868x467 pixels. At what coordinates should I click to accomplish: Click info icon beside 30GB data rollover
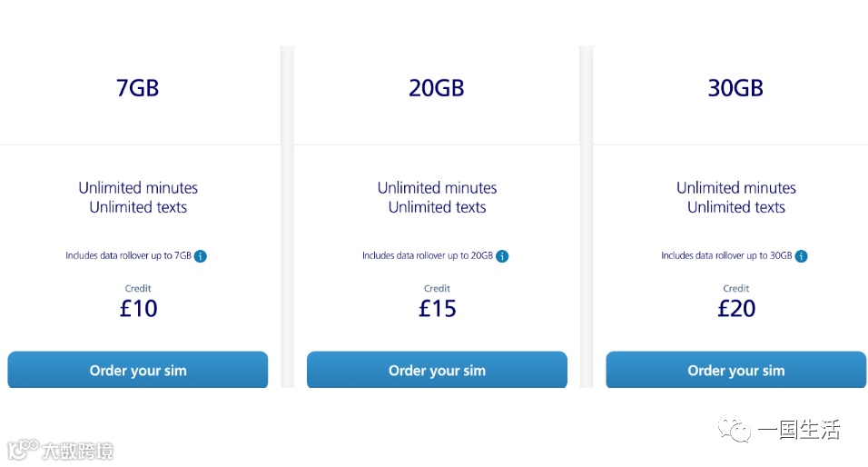802,256
